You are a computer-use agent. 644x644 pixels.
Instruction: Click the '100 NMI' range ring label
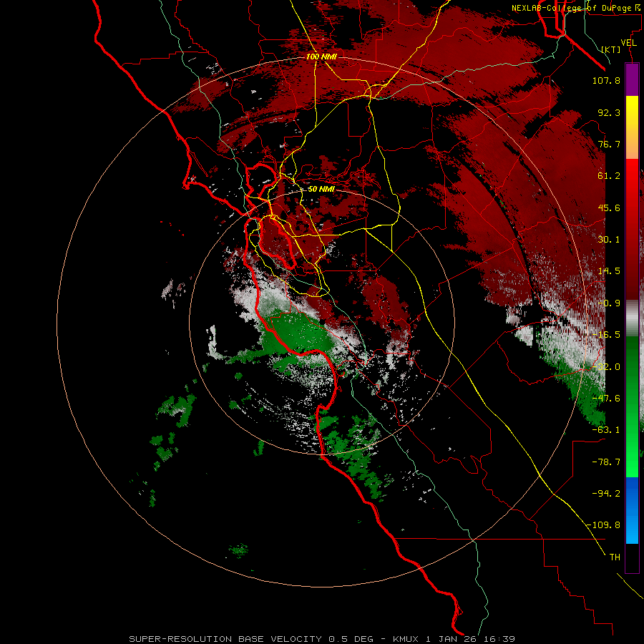point(321,57)
